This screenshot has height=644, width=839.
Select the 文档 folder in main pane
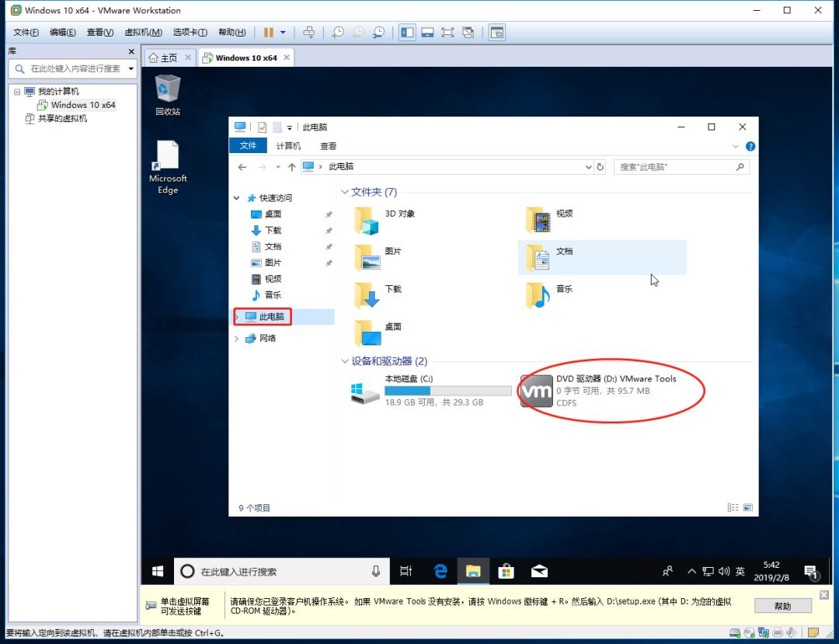tap(602, 258)
